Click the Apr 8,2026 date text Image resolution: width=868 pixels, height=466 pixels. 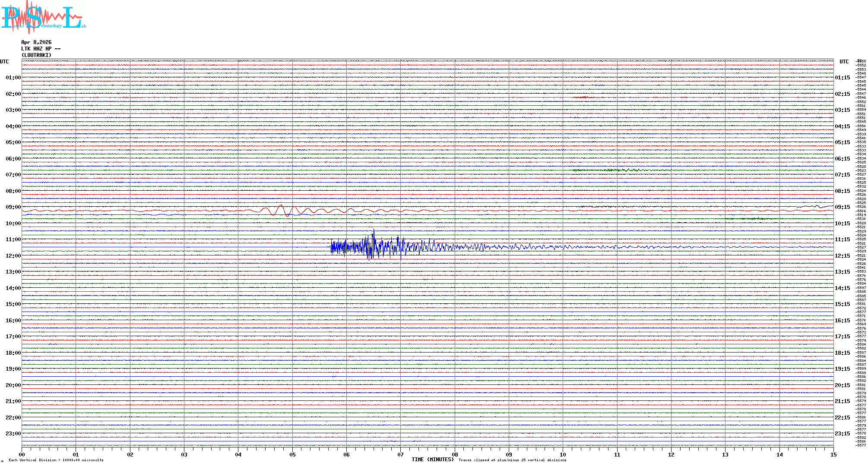(x=36, y=42)
